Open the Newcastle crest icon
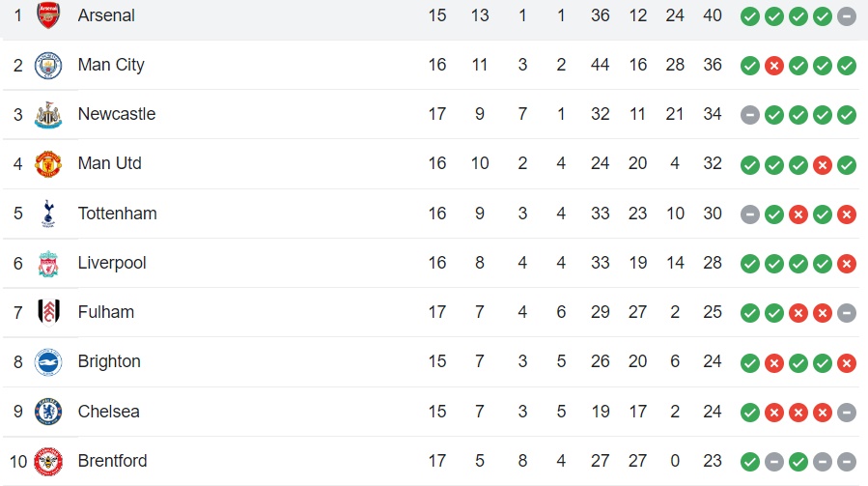The image size is (868, 486). pyautogui.click(x=48, y=115)
